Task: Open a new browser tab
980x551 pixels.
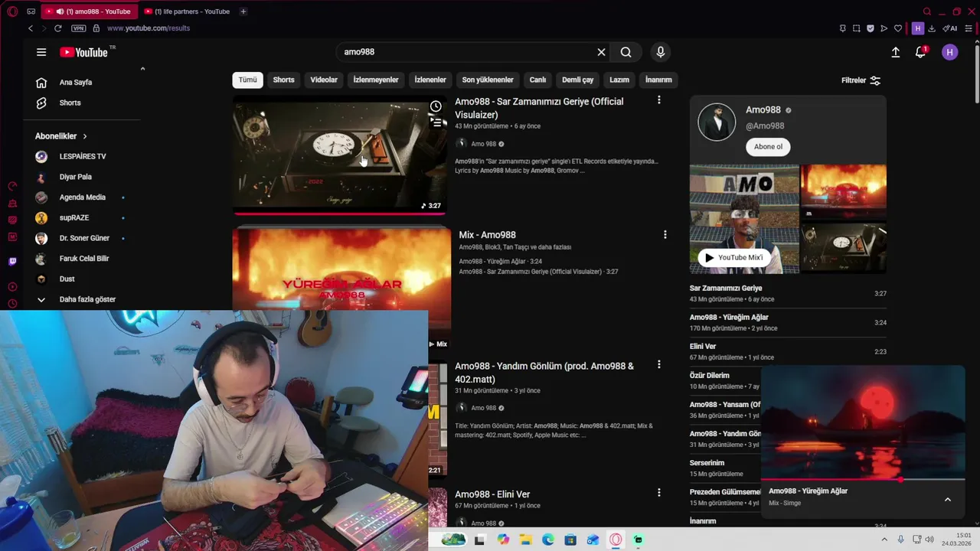Action: (x=243, y=11)
